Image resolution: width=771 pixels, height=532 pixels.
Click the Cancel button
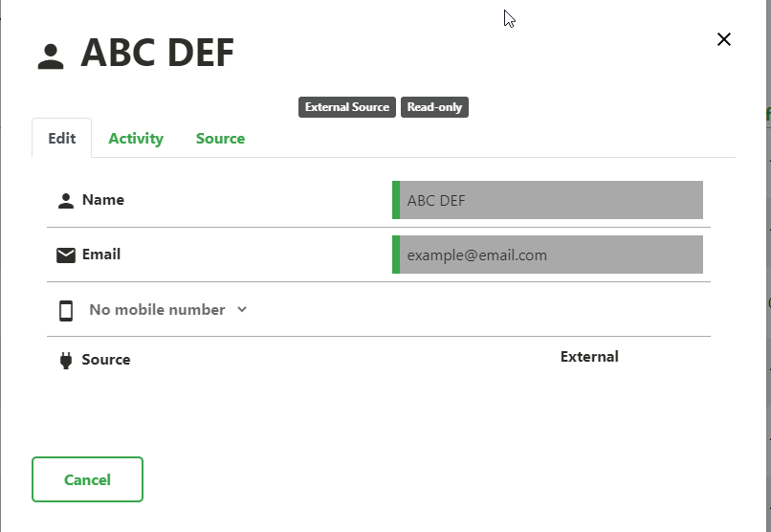87,479
